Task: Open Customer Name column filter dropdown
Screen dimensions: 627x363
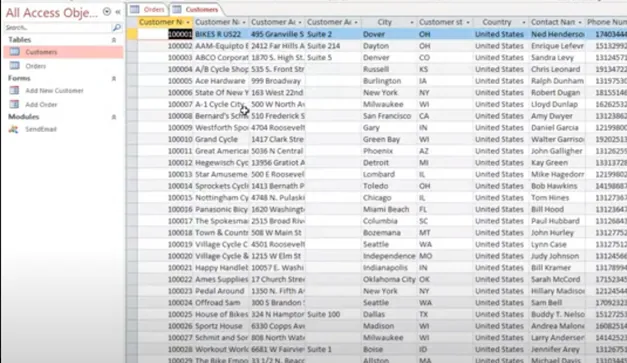Action: pyautogui.click(x=244, y=22)
